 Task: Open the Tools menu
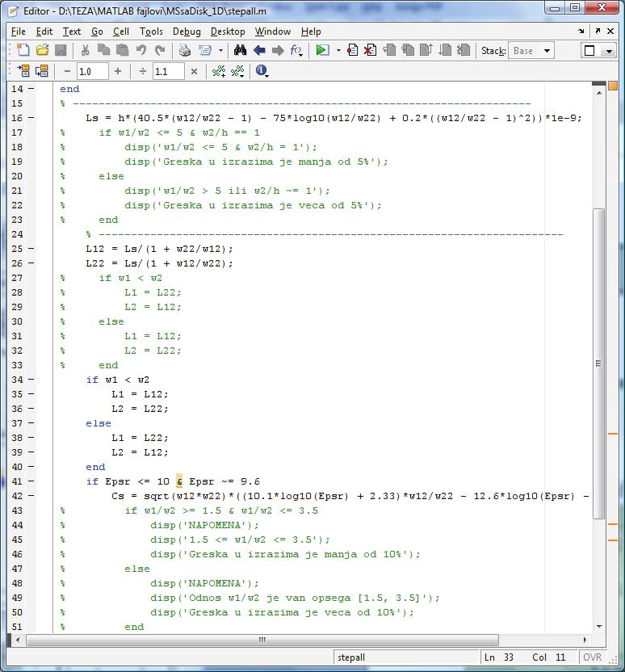[x=151, y=31]
